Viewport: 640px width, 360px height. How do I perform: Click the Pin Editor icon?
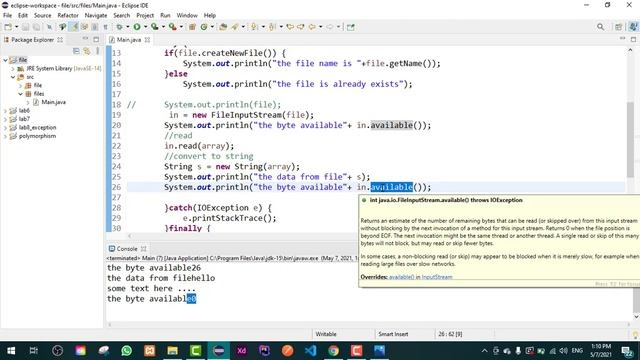pyautogui.click(x=350, y=27)
